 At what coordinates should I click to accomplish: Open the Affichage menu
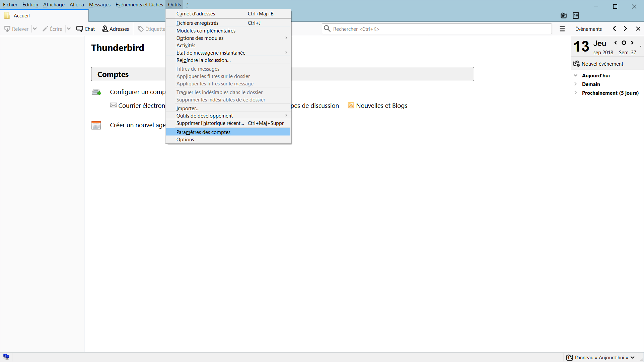pyautogui.click(x=54, y=5)
